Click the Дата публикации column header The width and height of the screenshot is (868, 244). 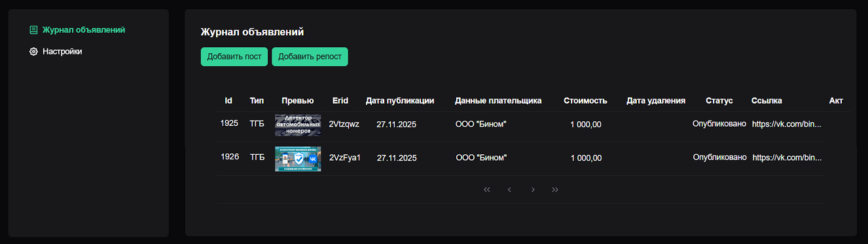click(x=400, y=100)
